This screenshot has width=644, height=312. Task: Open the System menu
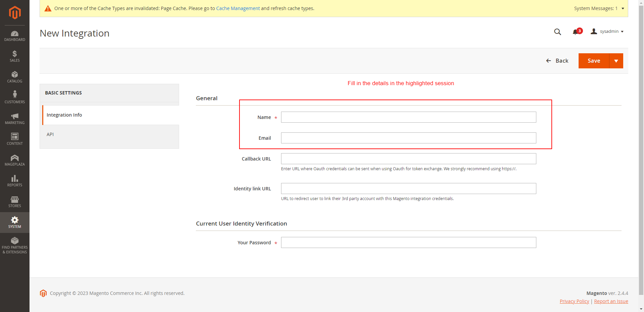pos(15,223)
